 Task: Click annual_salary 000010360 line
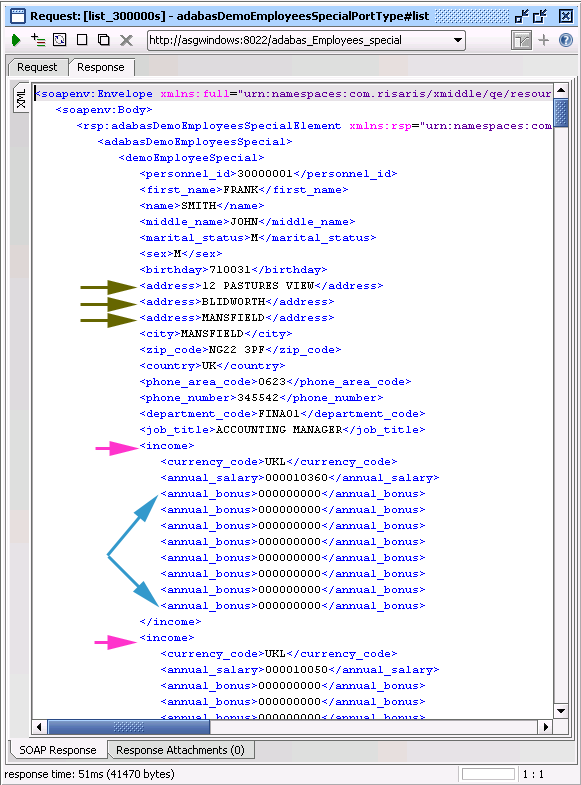click(300, 478)
